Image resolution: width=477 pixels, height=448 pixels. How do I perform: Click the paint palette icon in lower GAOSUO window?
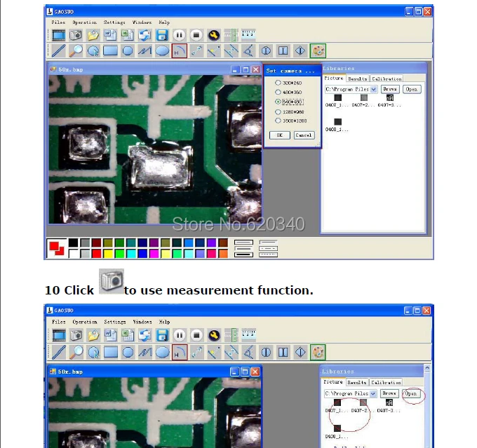[318, 352]
